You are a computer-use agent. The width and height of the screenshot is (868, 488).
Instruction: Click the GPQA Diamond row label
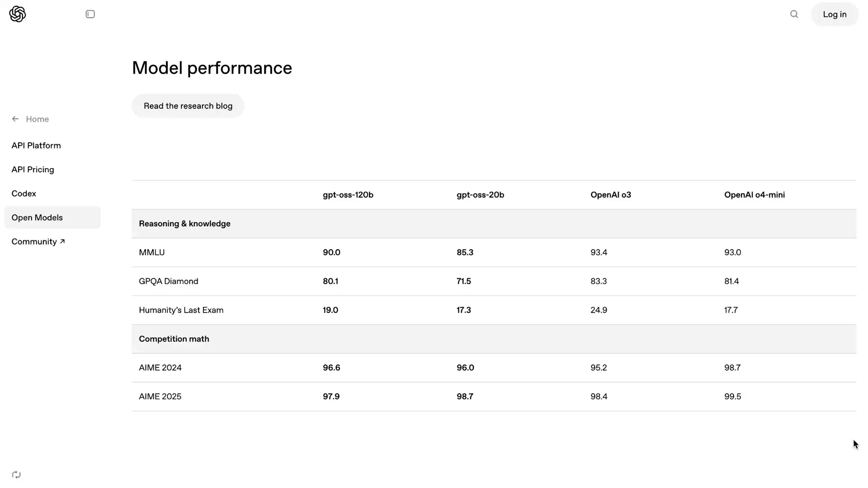pyautogui.click(x=169, y=281)
